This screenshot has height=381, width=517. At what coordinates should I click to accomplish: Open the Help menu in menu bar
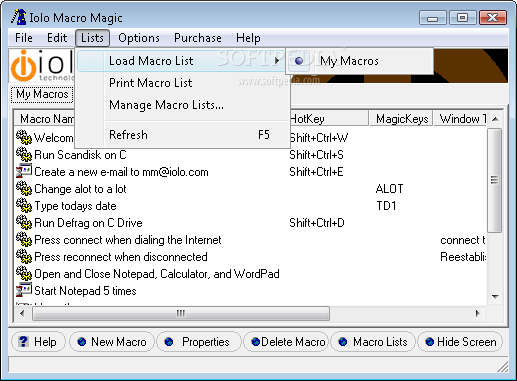click(x=248, y=38)
